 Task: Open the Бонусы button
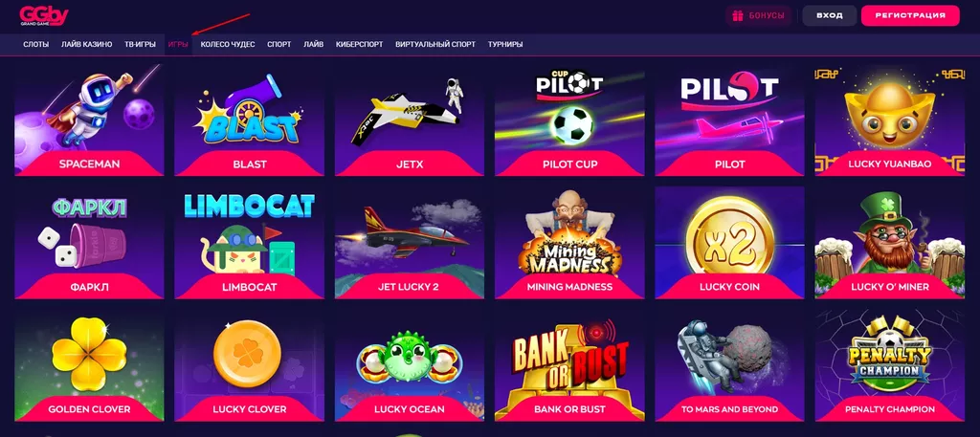coord(759,15)
